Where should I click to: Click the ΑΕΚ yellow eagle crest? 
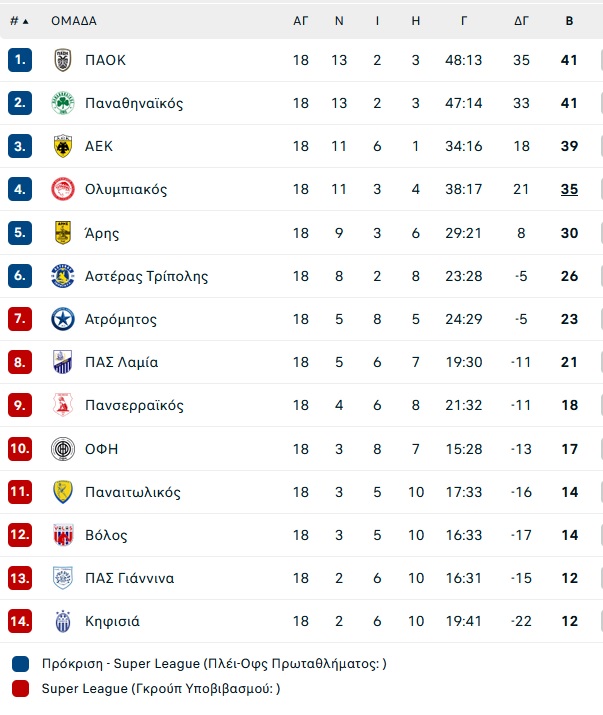point(63,146)
